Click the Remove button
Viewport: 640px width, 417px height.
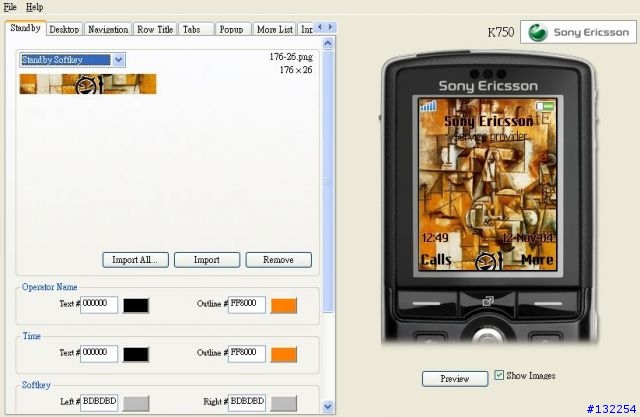coord(278,260)
